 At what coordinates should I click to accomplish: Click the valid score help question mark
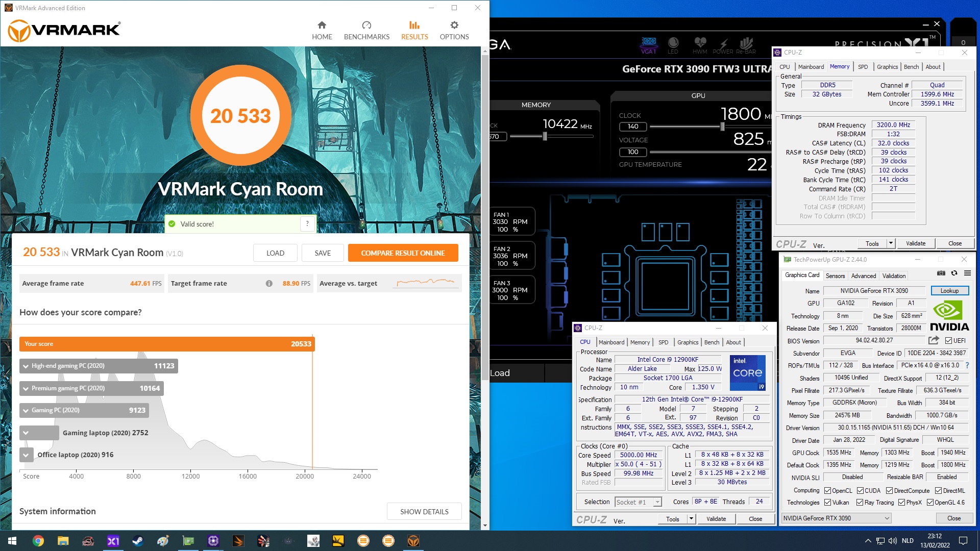[x=307, y=223]
